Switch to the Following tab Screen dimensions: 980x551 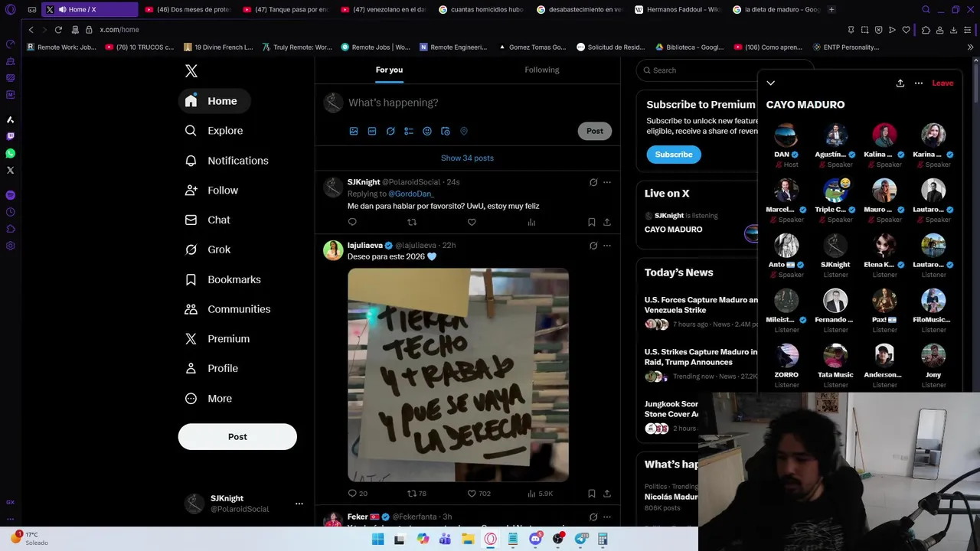coord(542,70)
